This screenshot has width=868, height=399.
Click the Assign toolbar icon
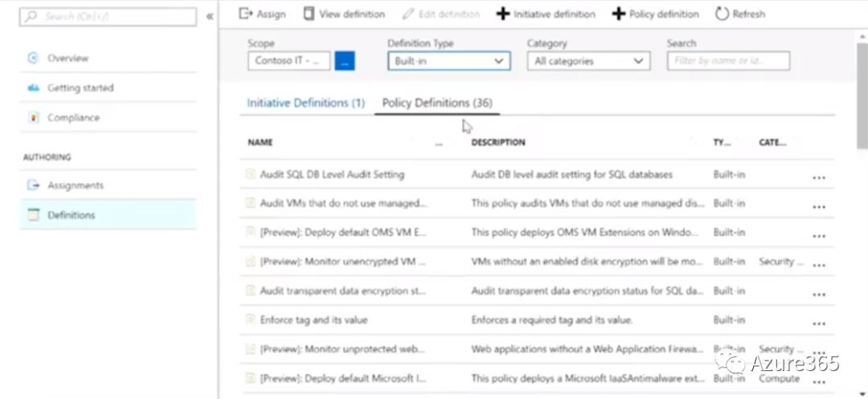pyautogui.click(x=246, y=14)
